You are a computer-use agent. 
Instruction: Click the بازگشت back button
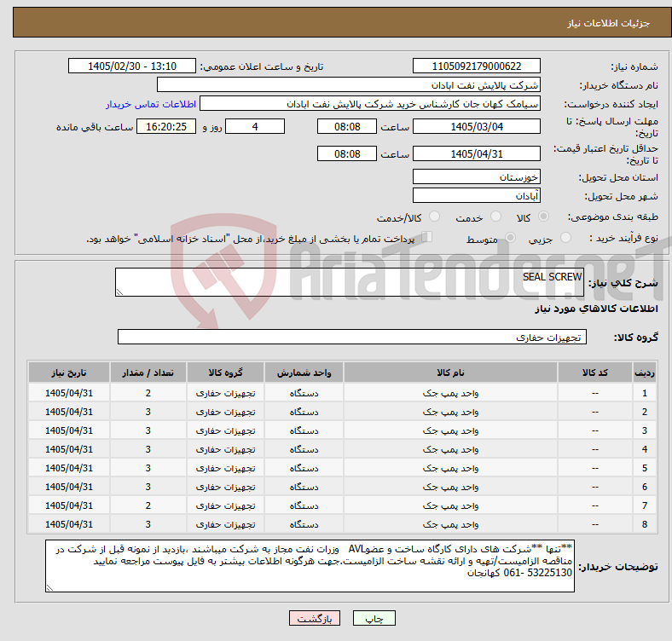point(315,618)
